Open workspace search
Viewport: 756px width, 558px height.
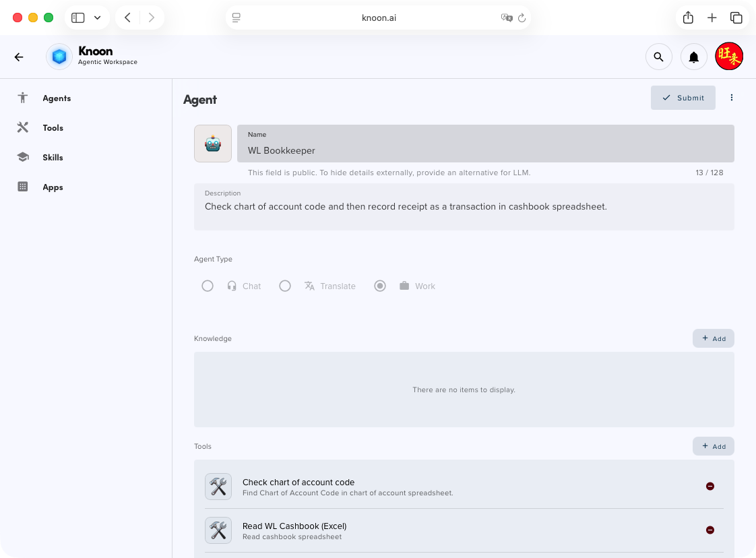(x=659, y=57)
